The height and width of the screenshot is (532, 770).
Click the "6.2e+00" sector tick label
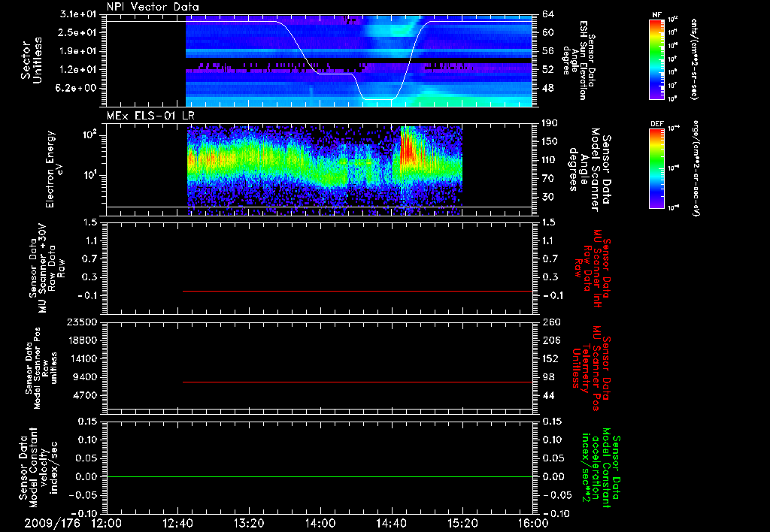[78, 89]
